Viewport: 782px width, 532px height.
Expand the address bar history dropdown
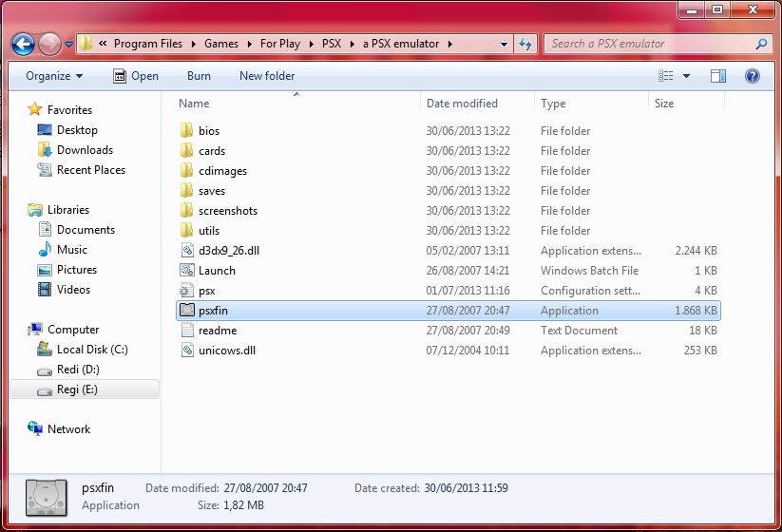(x=504, y=44)
